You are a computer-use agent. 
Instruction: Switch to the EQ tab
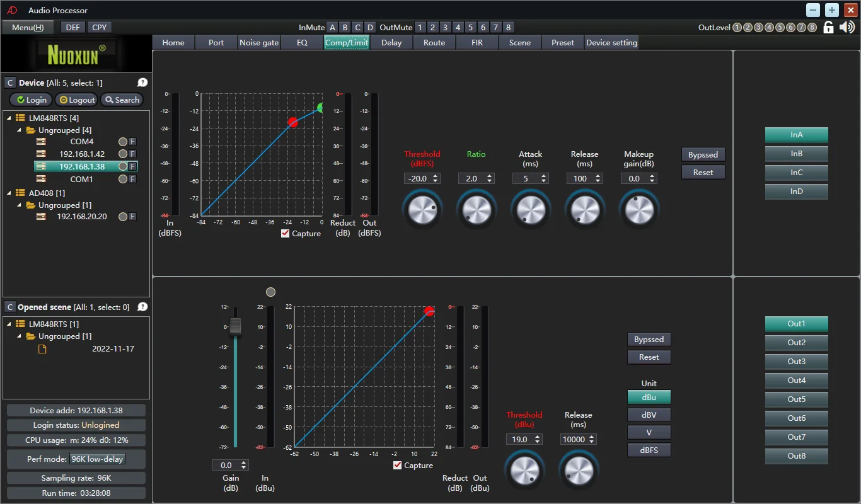302,42
